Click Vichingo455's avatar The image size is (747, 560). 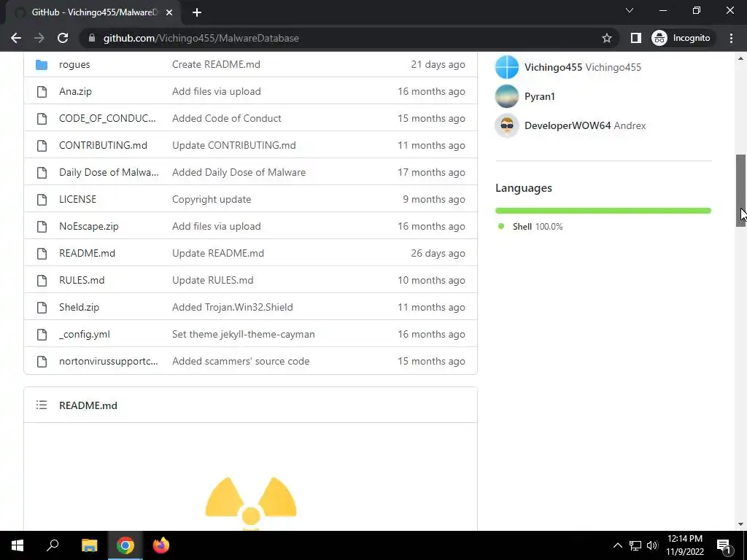pos(507,67)
